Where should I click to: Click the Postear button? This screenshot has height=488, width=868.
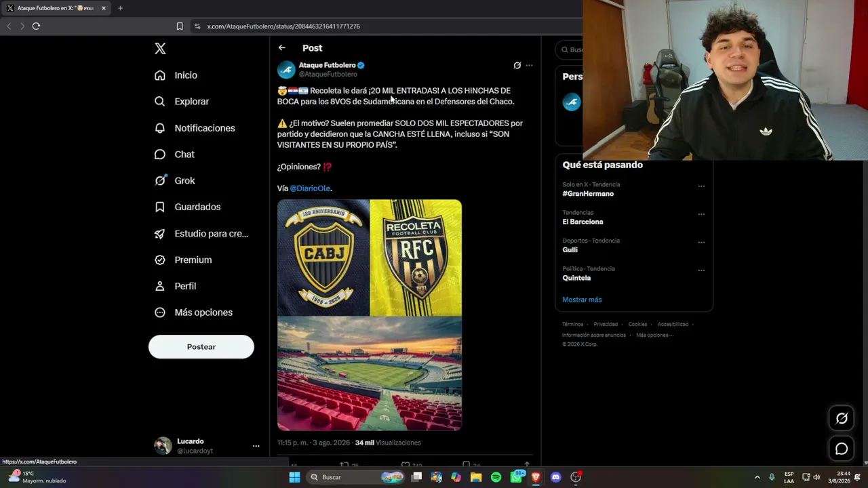[x=201, y=347]
